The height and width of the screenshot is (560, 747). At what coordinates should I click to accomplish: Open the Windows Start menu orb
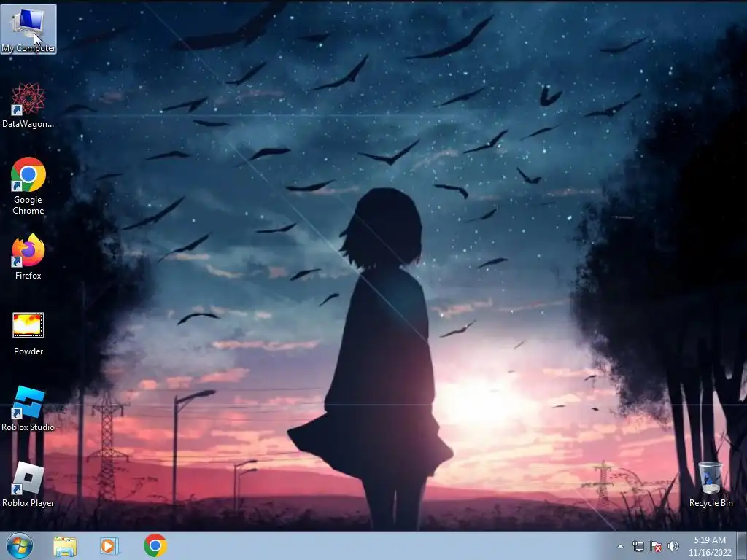(20, 545)
